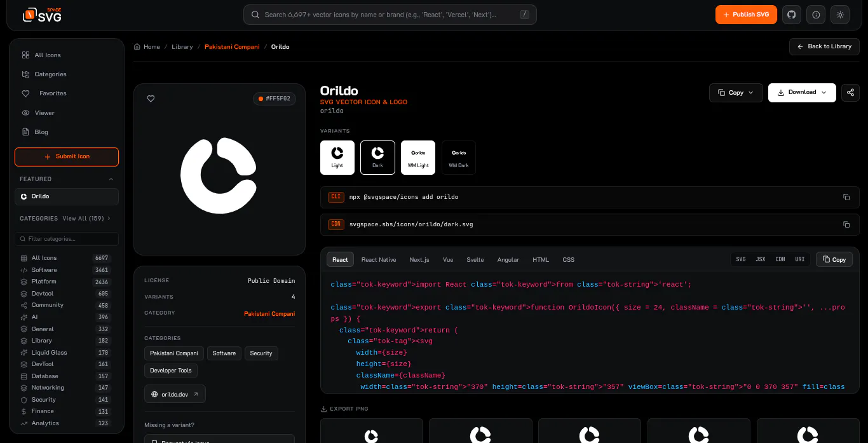
Task: Filter by Devtool category (605)
Action: tap(65, 294)
